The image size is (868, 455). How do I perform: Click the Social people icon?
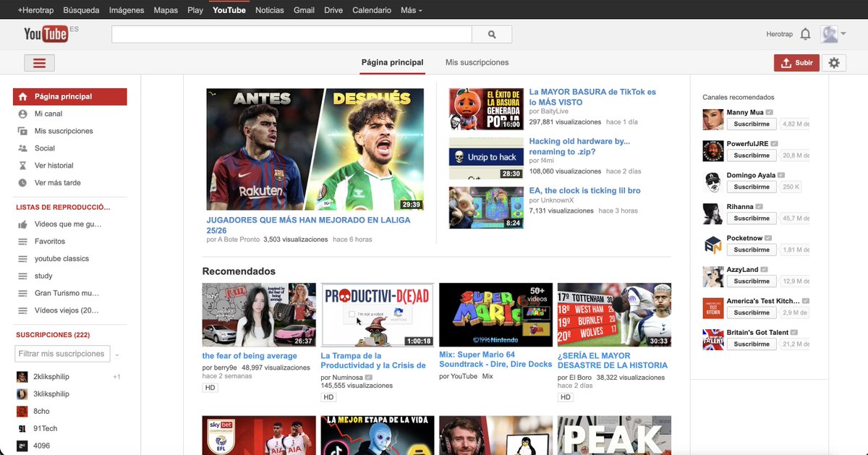click(x=22, y=148)
